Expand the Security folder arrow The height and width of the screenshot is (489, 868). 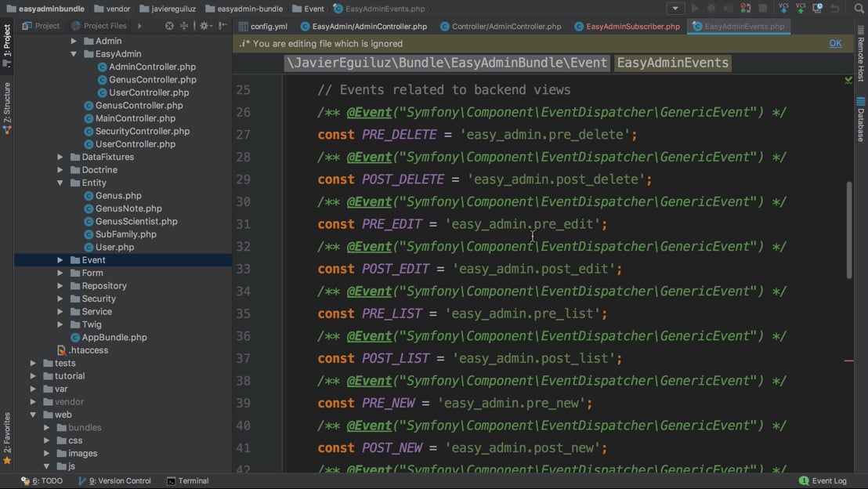point(60,299)
